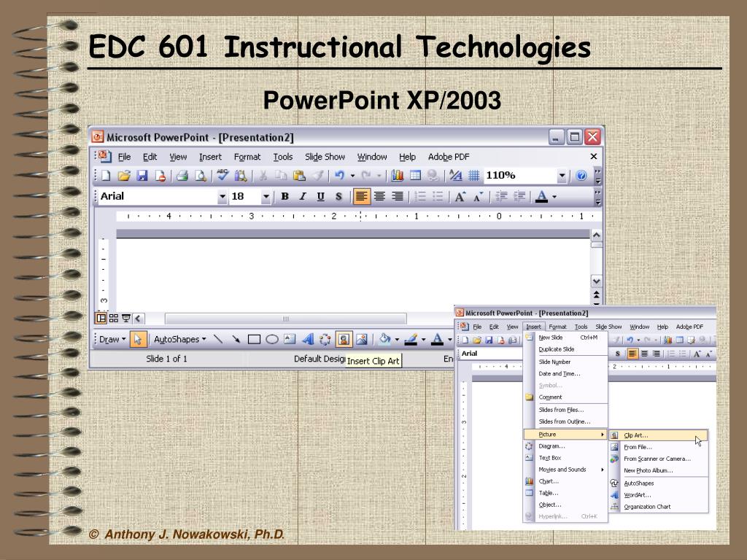Click the Previous Slide double-arrow button
The width and height of the screenshot is (747, 560).
[x=597, y=295]
